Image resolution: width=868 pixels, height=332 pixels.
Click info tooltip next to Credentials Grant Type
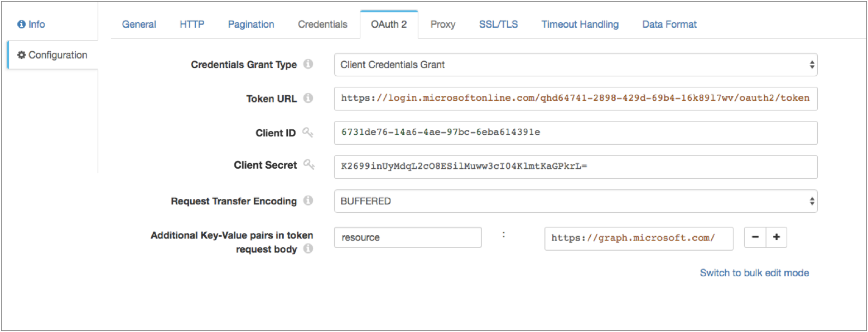click(308, 65)
